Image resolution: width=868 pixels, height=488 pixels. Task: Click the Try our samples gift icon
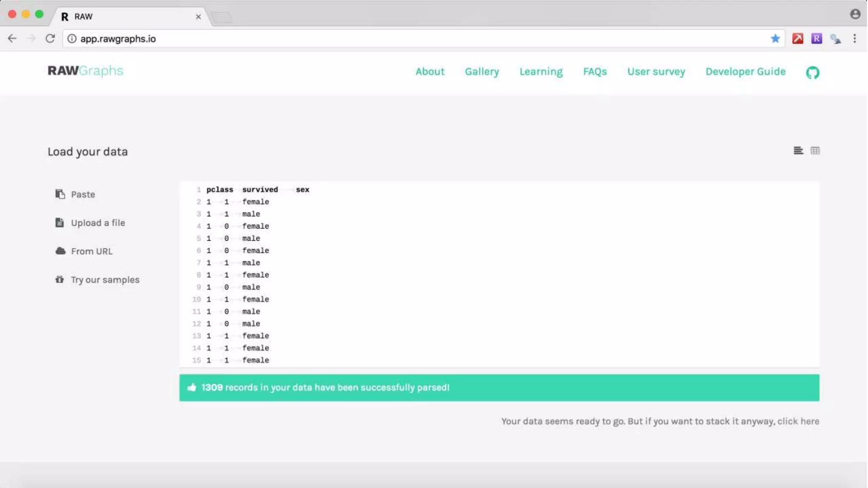pos(60,280)
